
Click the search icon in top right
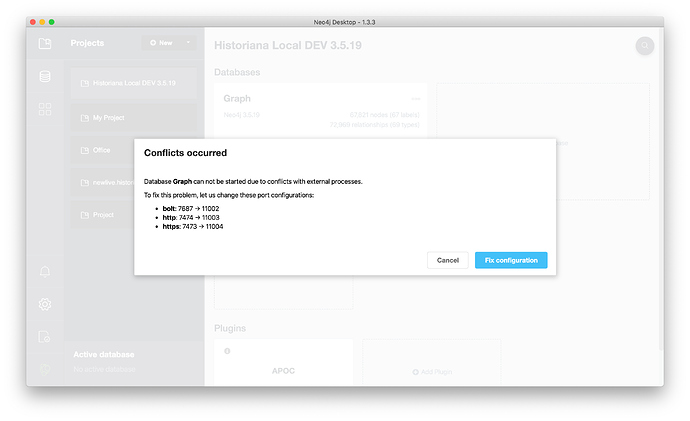pos(645,46)
